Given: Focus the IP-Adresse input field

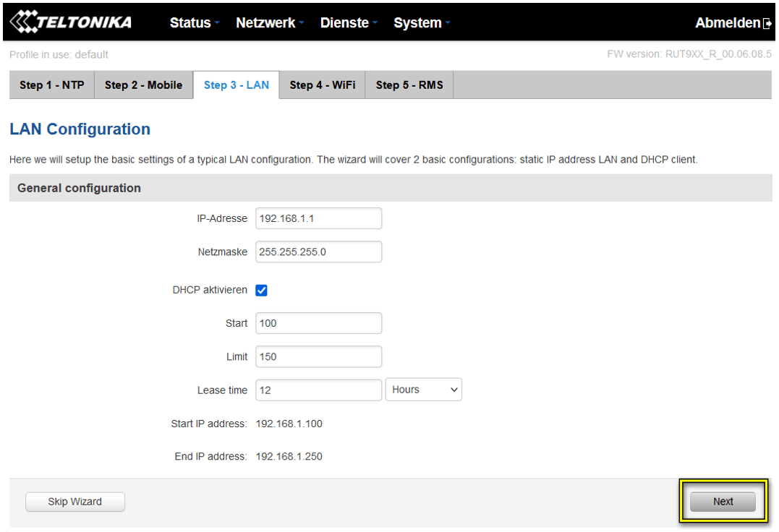Looking at the screenshot, I should [x=318, y=218].
